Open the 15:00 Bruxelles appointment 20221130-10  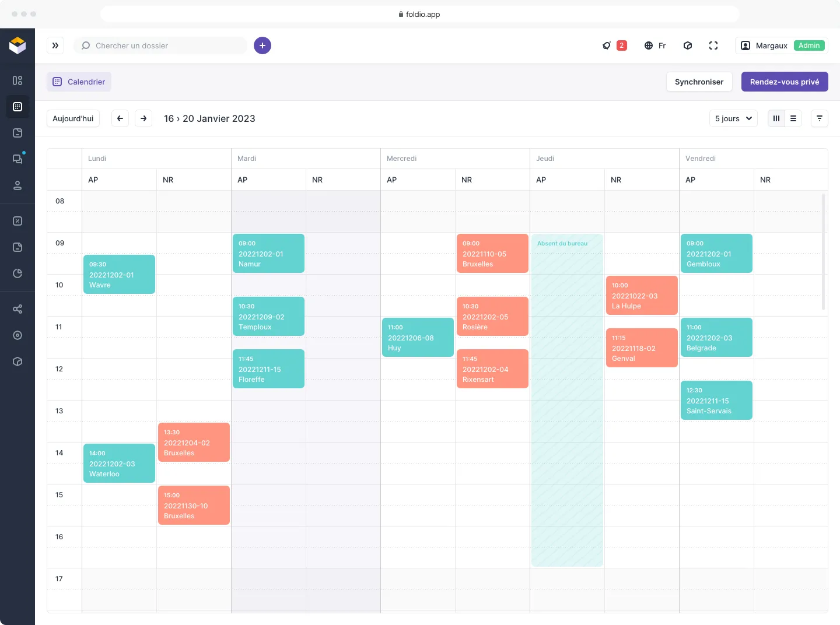(x=194, y=505)
